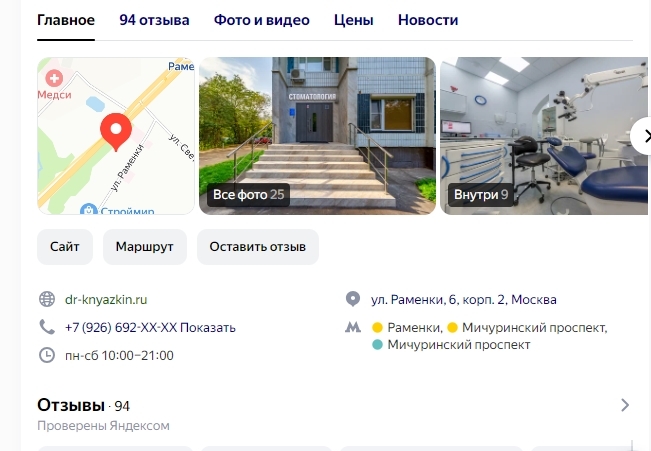Click the metro M icon
This screenshot has height=451, width=651.
[x=353, y=328]
